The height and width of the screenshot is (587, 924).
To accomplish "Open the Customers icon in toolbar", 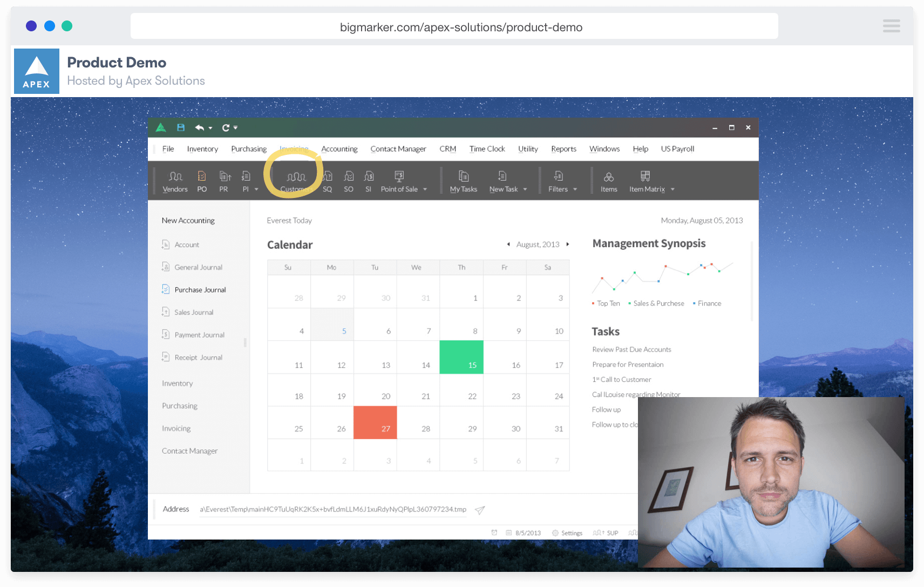I will click(295, 181).
